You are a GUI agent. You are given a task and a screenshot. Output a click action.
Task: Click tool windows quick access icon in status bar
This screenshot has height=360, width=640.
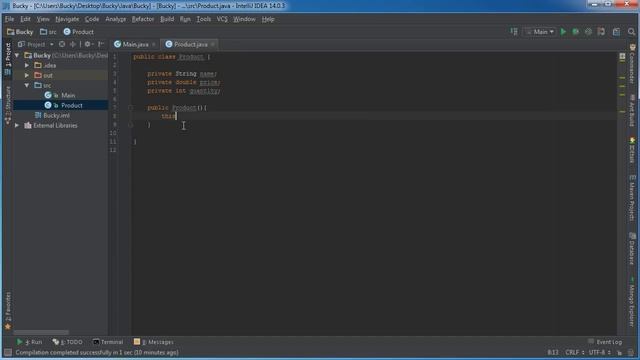pyautogui.click(x=8, y=352)
